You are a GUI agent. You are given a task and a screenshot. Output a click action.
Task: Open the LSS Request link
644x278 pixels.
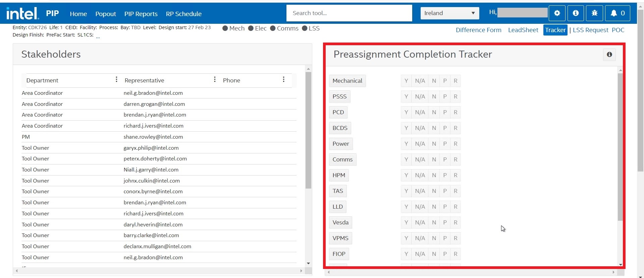[x=590, y=30]
